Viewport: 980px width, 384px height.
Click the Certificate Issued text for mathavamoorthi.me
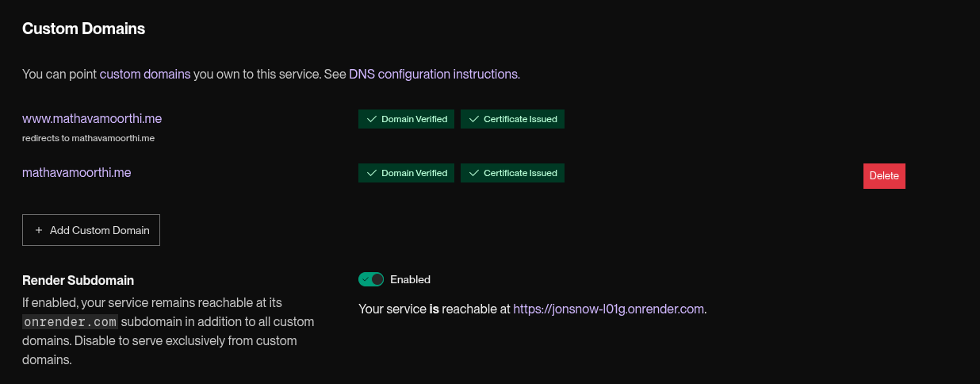click(520, 173)
